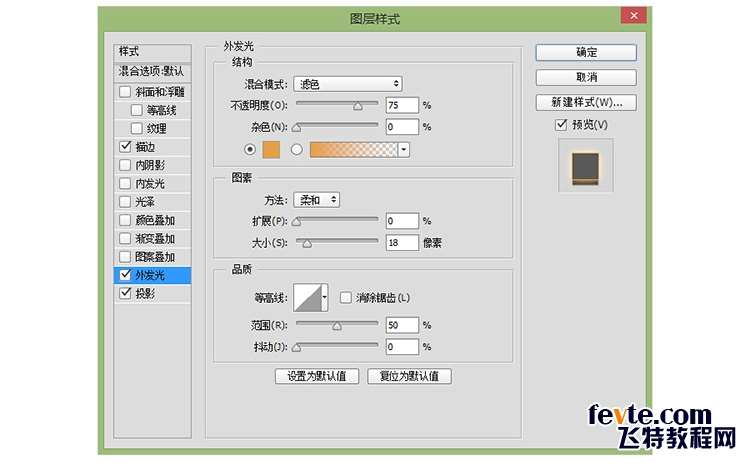
Task: Click the 抖动 slider handle
Action: (x=297, y=347)
